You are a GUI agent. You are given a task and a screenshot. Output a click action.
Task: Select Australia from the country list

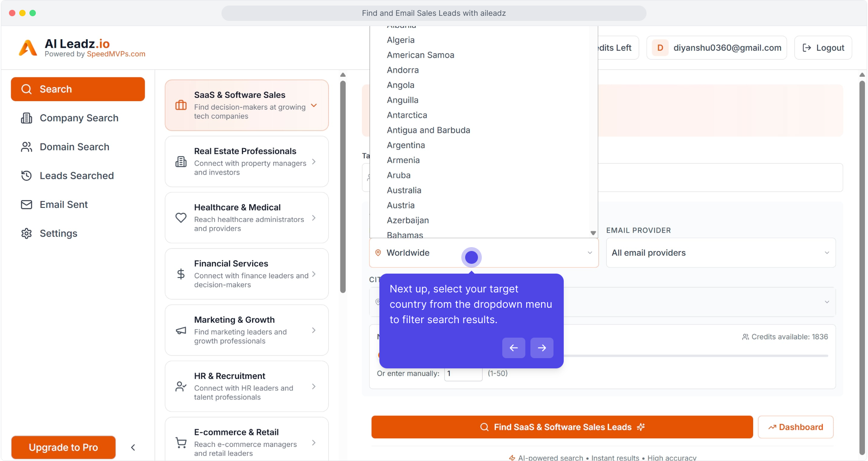pyautogui.click(x=404, y=190)
